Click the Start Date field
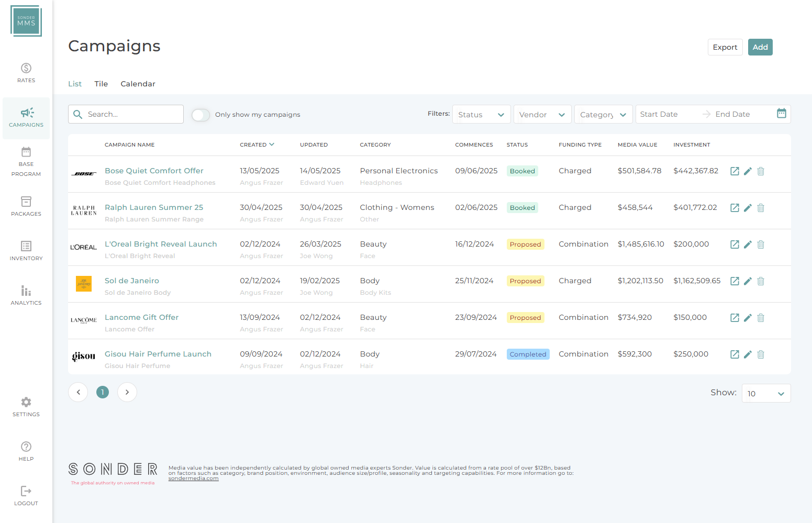This screenshot has width=812, height=523. point(669,114)
